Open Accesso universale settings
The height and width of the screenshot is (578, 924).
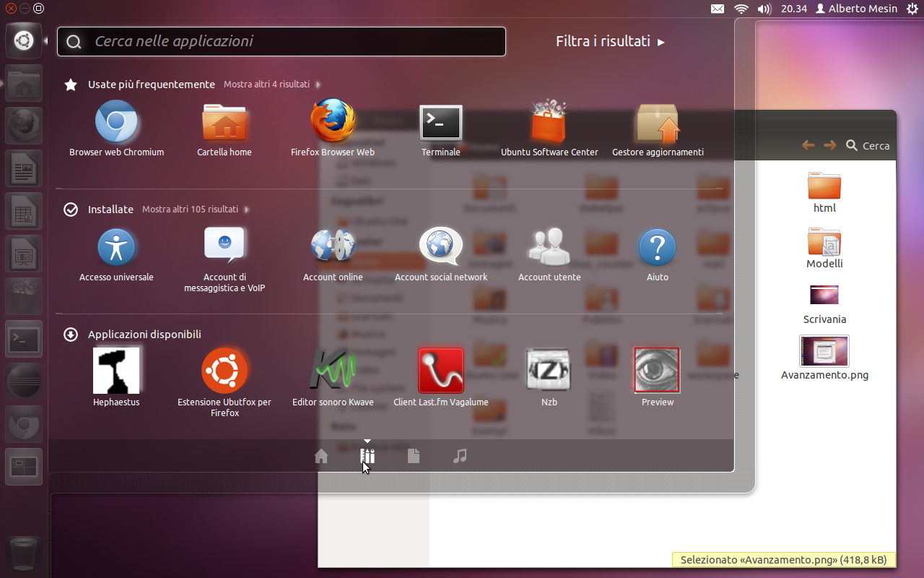coord(116,246)
